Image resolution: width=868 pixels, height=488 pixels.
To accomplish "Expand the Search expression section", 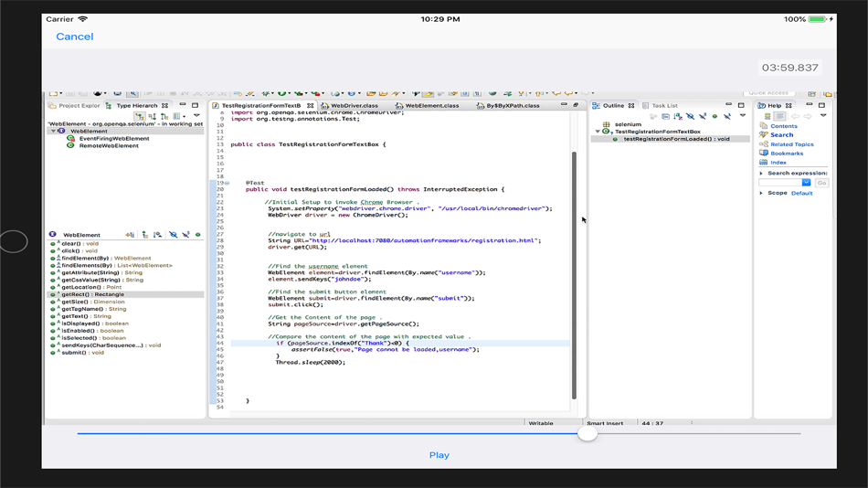I will click(x=761, y=173).
